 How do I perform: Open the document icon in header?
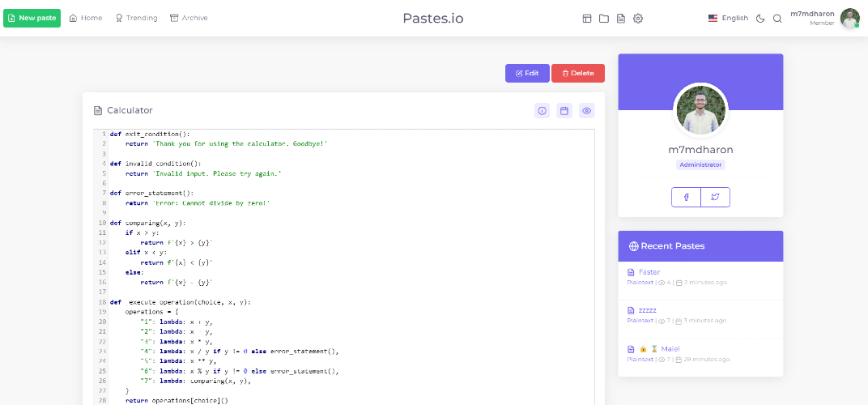tap(621, 19)
